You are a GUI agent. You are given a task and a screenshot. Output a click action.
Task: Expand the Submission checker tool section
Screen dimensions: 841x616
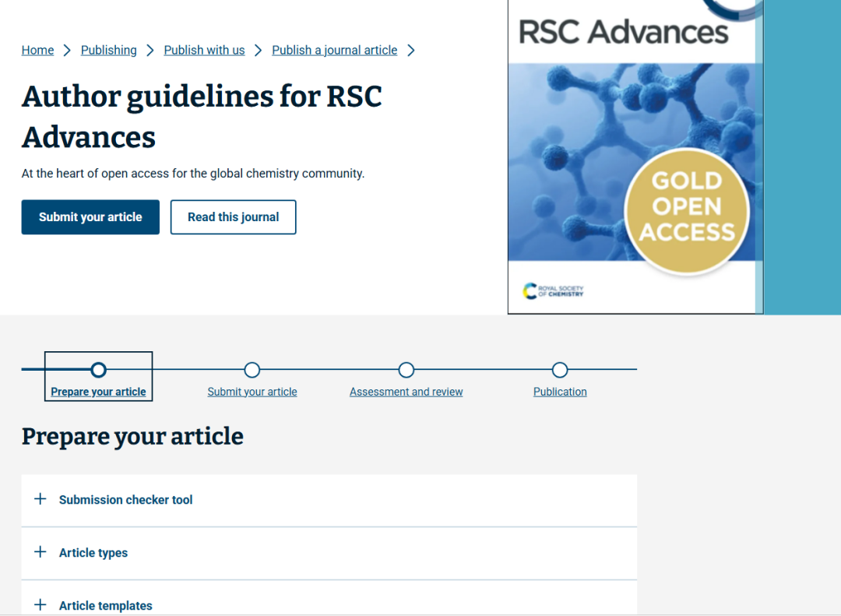pyautogui.click(x=329, y=500)
